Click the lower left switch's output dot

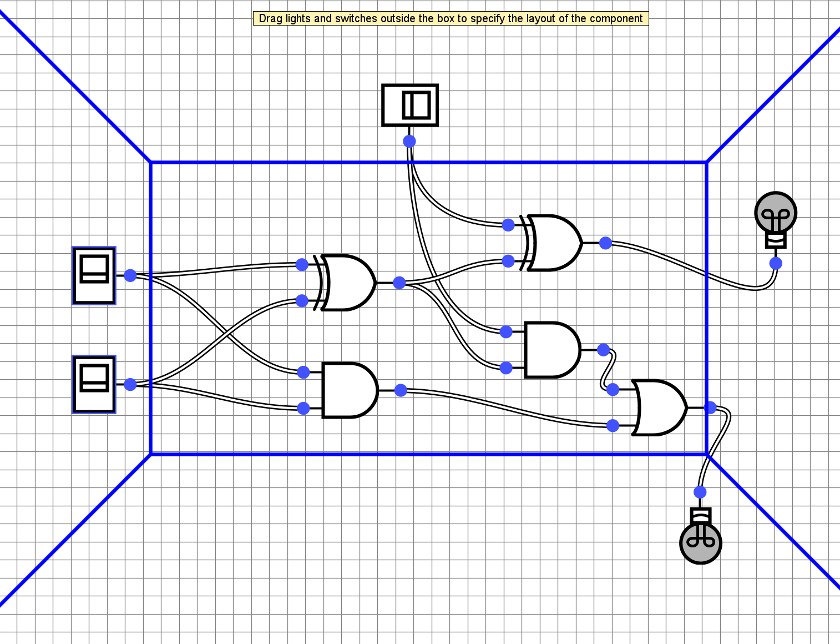130,384
